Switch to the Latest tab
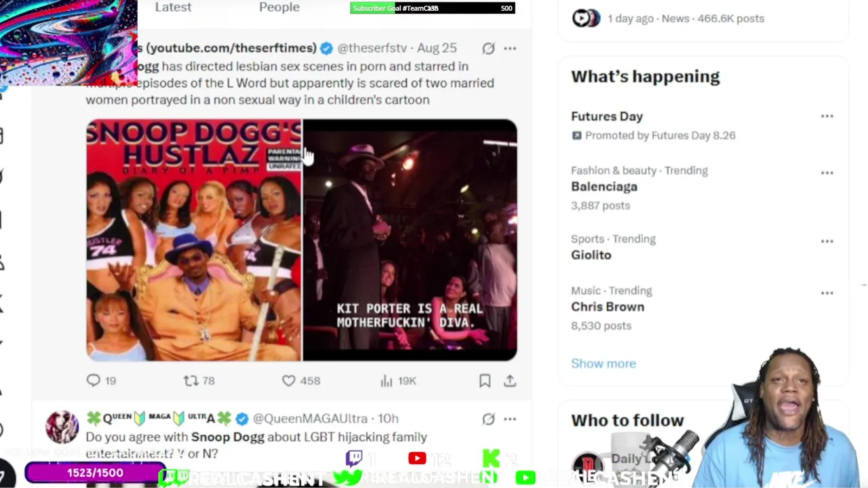The width and height of the screenshot is (868, 488). point(173,7)
